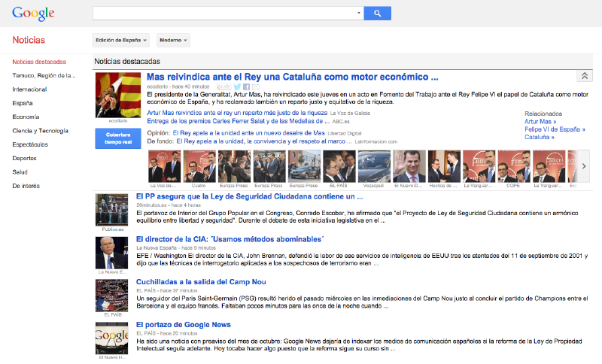Viewport: 602px width, 364px height.
Task: Open EL PAÍS photo in image strip
Action: [339, 166]
